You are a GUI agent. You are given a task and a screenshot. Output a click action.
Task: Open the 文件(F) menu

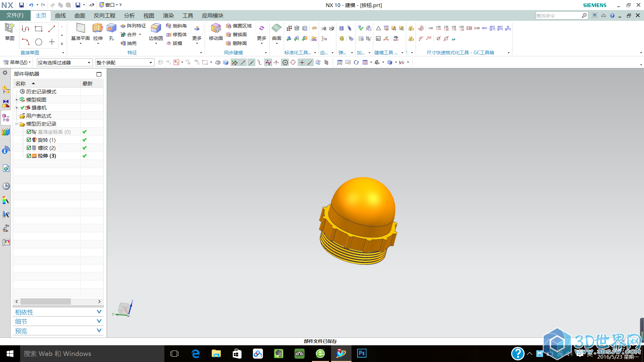(15, 15)
